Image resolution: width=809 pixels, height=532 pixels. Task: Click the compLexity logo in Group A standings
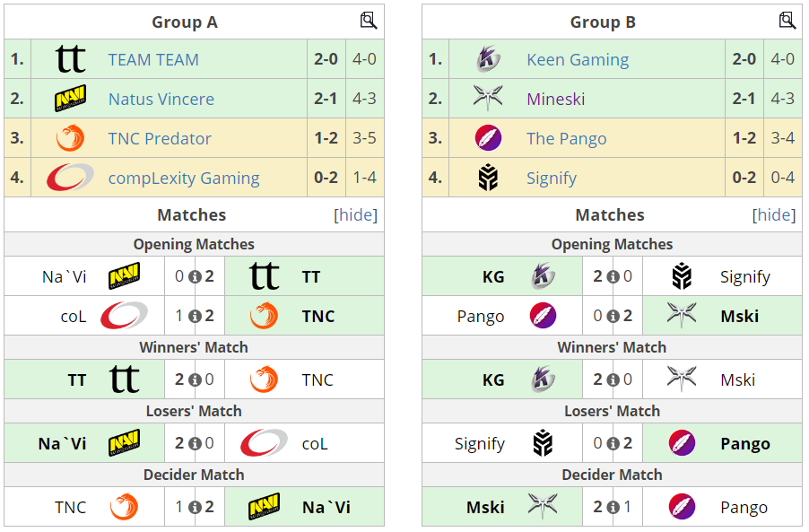pyautogui.click(x=70, y=178)
